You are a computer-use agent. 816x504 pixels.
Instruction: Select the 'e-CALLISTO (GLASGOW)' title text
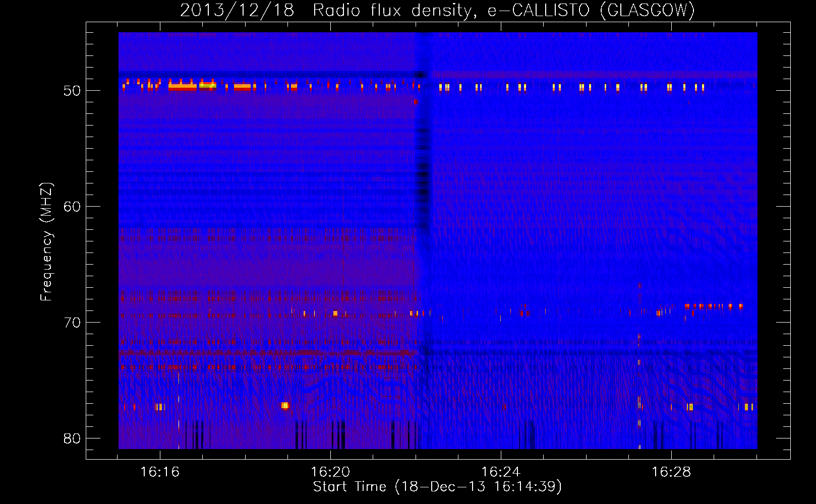pyautogui.click(x=591, y=10)
